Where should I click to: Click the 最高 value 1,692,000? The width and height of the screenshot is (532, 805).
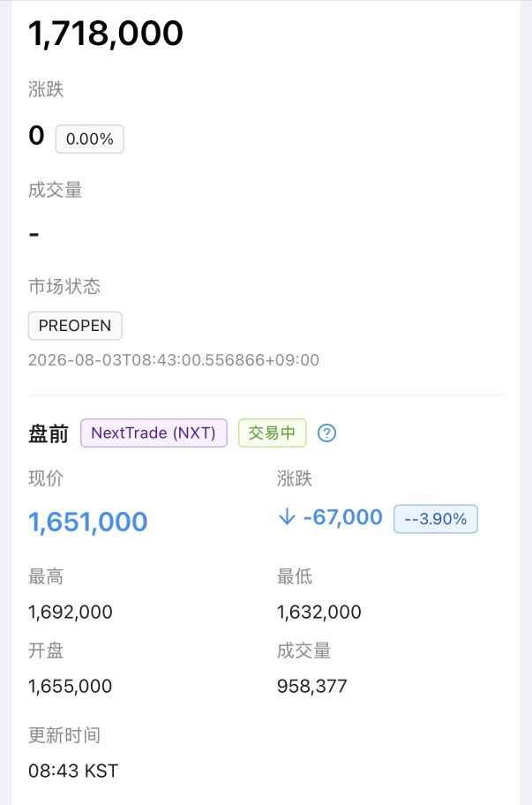click(x=71, y=612)
